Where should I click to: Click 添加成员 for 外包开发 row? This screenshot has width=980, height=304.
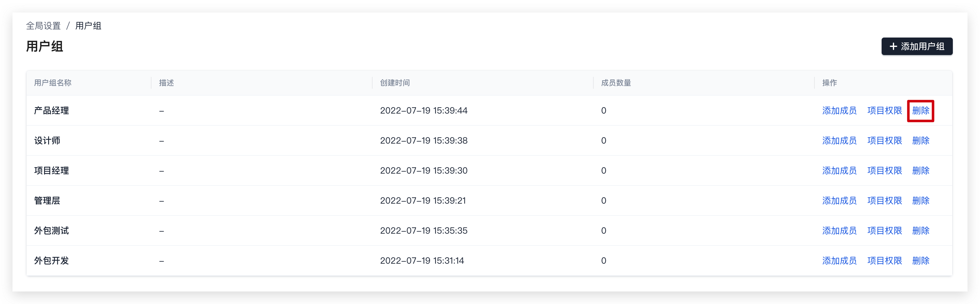tap(839, 261)
